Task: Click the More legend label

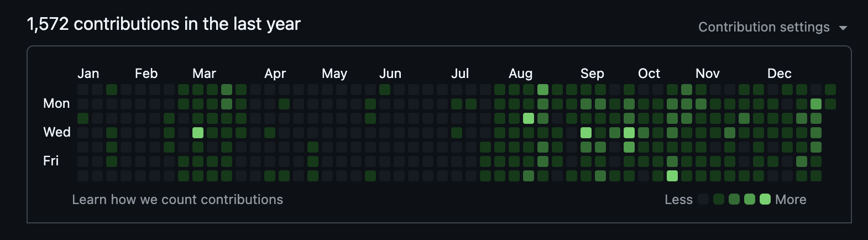Action: 791,200
